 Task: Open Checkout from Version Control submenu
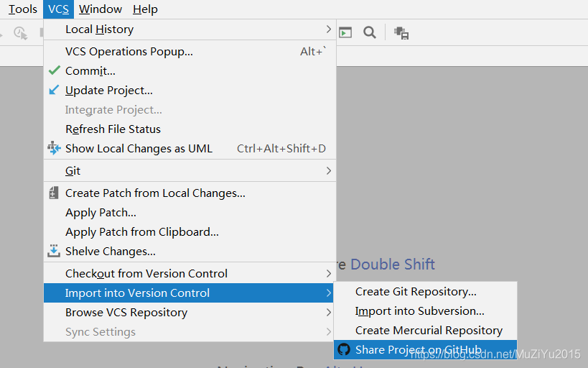(x=190, y=273)
